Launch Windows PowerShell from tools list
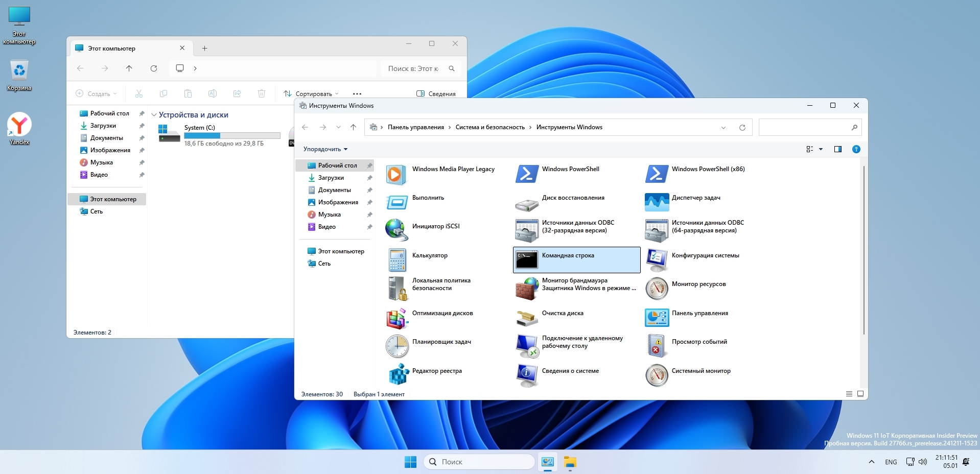 (x=526, y=175)
